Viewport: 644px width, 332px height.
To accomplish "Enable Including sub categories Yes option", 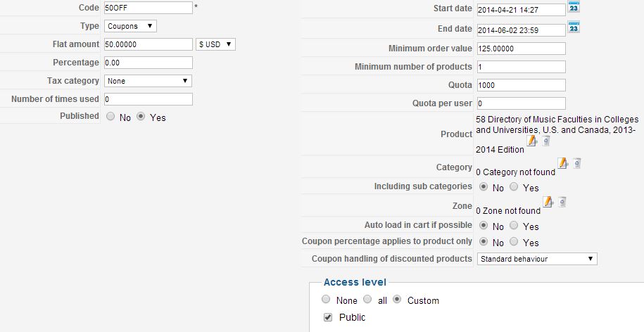I will click(x=514, y=188).
